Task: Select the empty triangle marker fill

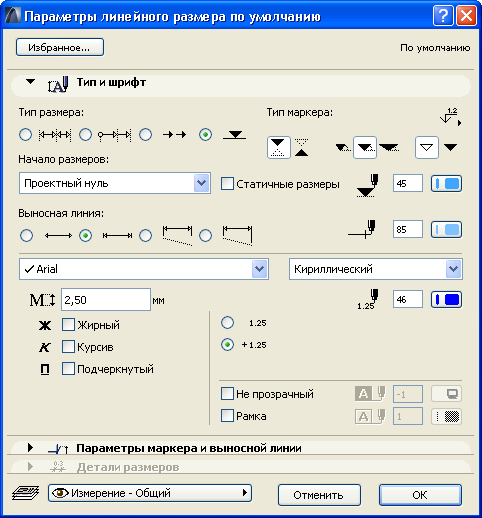Action: point(427,147)
